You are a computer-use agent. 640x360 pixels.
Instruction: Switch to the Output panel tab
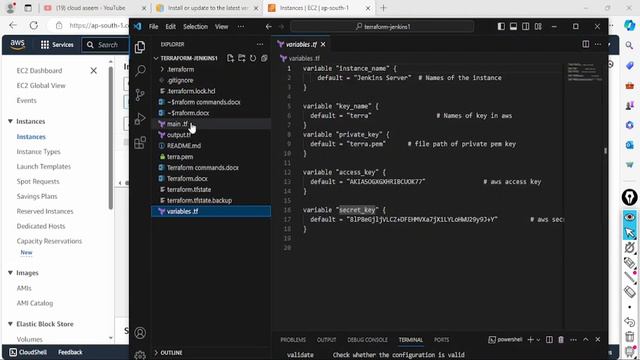(327, 340)
